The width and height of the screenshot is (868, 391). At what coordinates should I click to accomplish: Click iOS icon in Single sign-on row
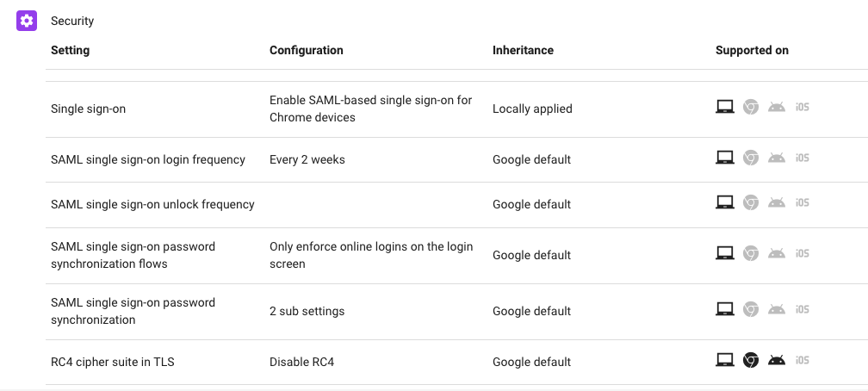click(803, 108)
